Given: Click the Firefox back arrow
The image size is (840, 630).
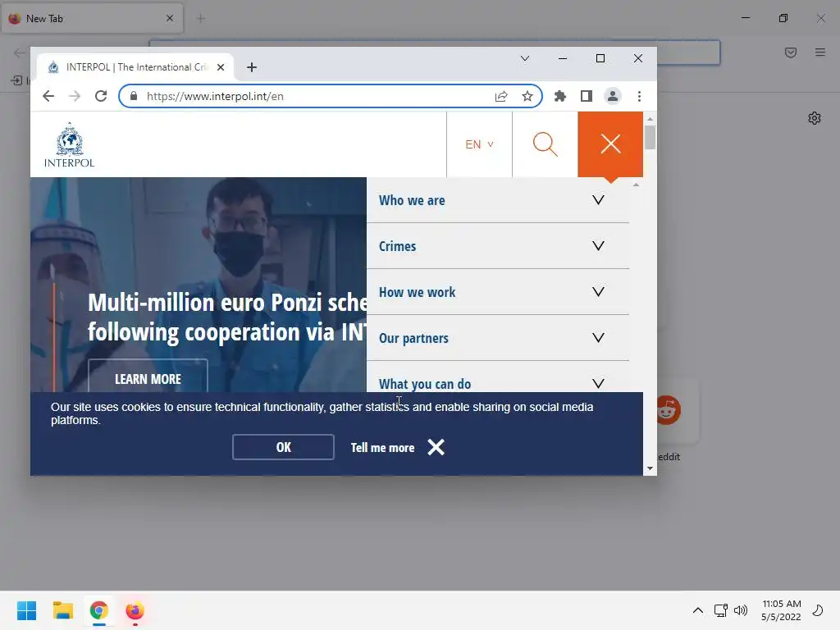Looking at the screenshot, I should pyautogui.click(x=20, y=52).
